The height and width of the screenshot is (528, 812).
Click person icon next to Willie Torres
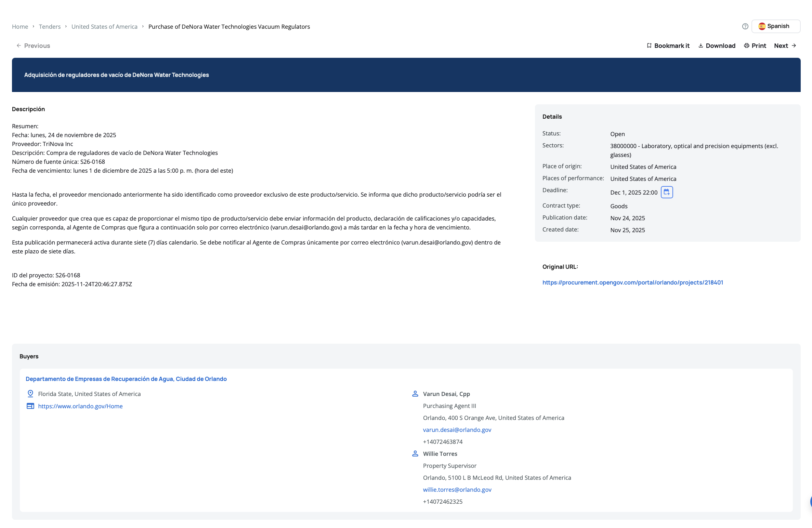pos(415,453)
